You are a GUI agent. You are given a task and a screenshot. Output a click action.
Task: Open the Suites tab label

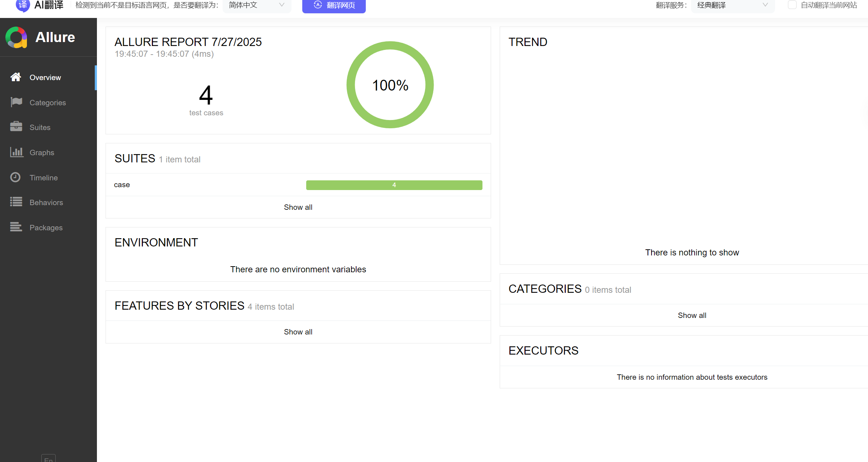tap(40, 128)
